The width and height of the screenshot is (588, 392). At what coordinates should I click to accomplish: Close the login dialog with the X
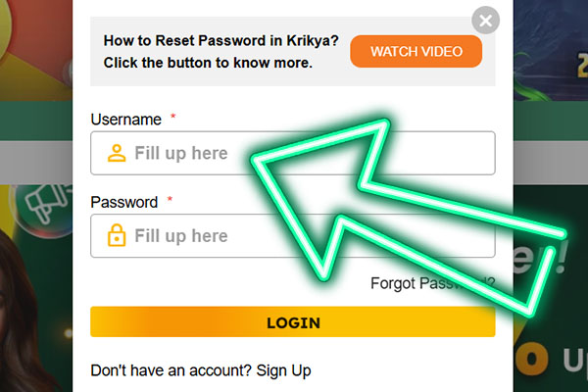[485, 20]
